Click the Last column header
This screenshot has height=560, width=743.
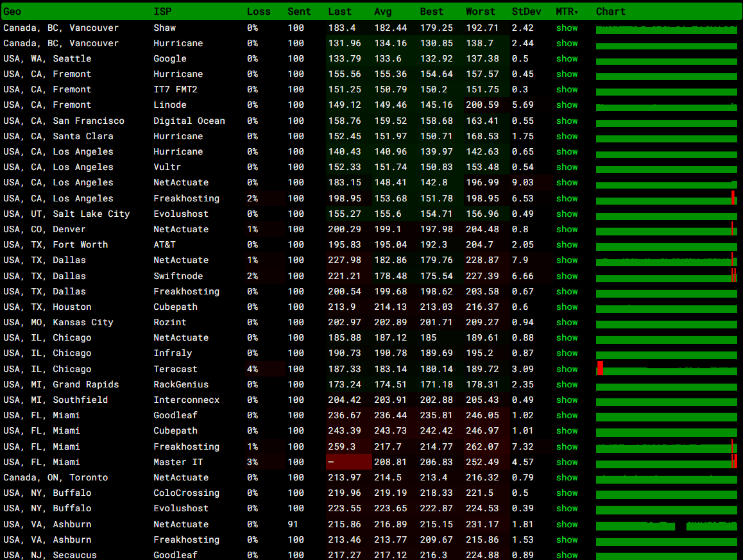coord(340,12)
